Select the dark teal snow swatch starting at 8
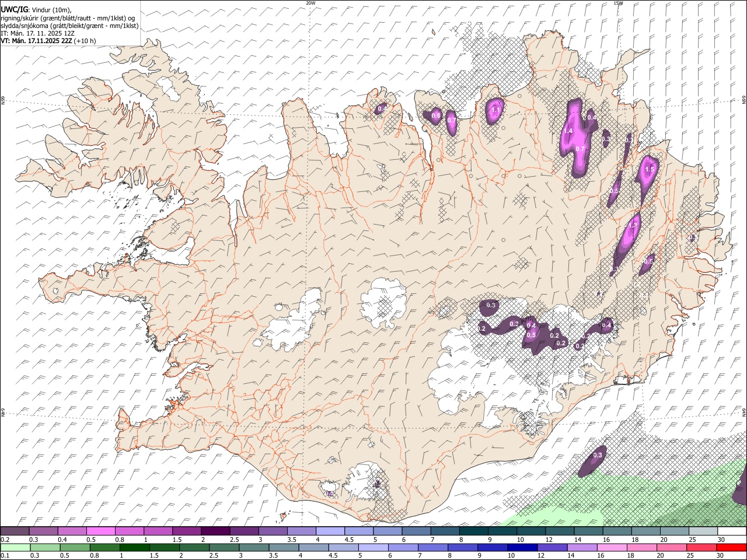This screenshot has height=560, width=747. click(x=474, y=531)
